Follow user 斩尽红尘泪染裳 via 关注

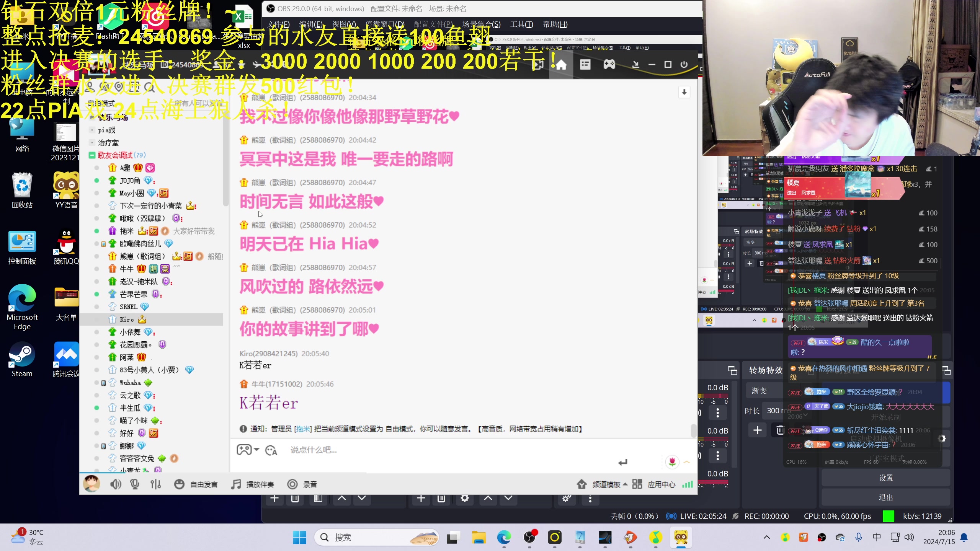point(795,431)
